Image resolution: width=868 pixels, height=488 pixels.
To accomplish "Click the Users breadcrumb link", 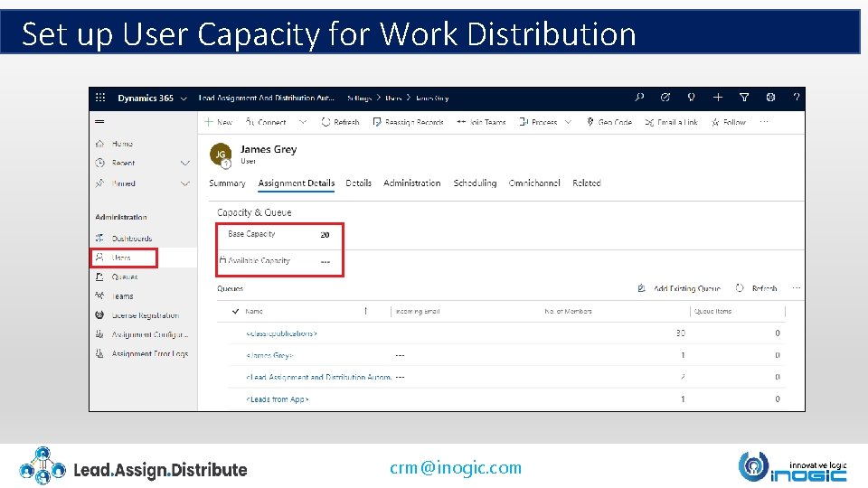I will [393, 98].
